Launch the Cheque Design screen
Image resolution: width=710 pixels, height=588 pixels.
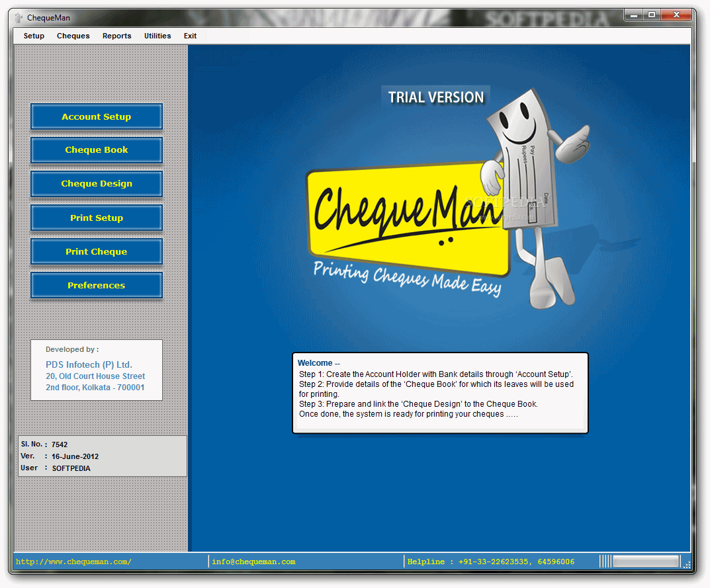[x=97, y=184]
